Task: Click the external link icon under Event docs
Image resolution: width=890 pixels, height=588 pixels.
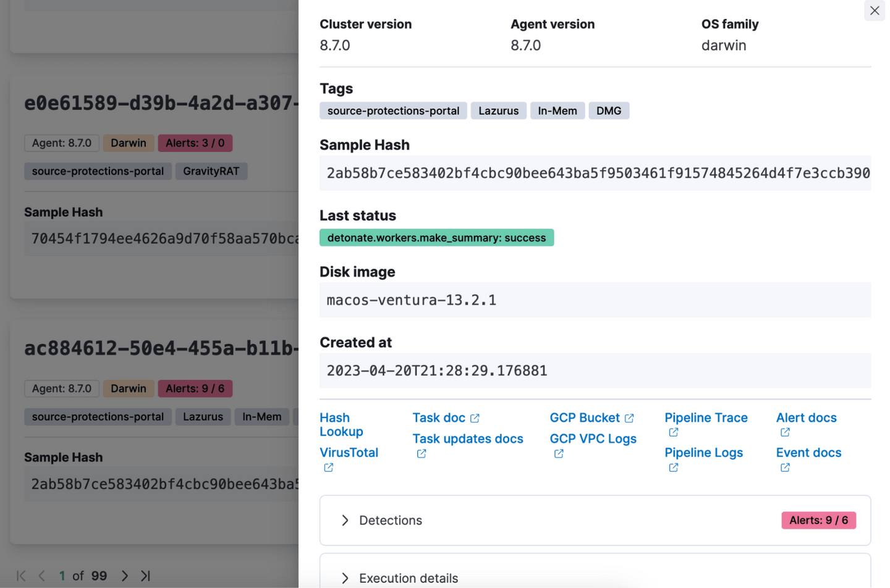Action: (x=784, y=468)
